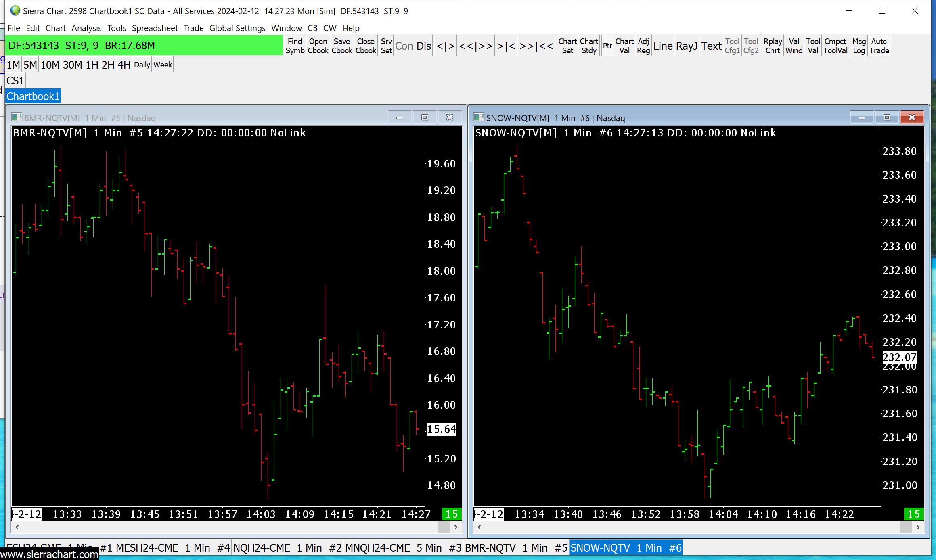Click the Rplay Chrt toolbar button
936x560 pixels.
pyautogui.click(x=772, y=46)
